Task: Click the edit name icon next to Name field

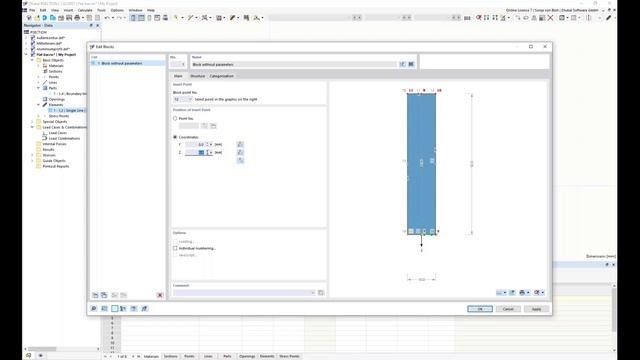Action: click(402, 64)
